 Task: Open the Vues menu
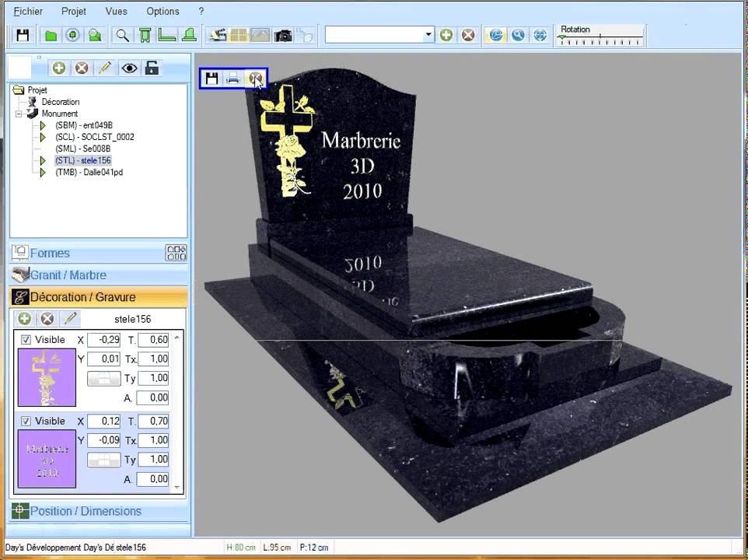117,12
